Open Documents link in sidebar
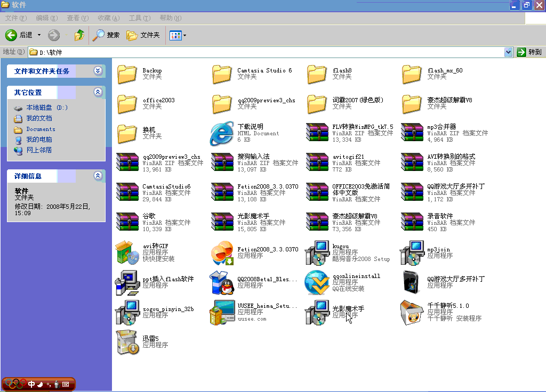This screenshot has width=546, height=392. pos(41,129)
